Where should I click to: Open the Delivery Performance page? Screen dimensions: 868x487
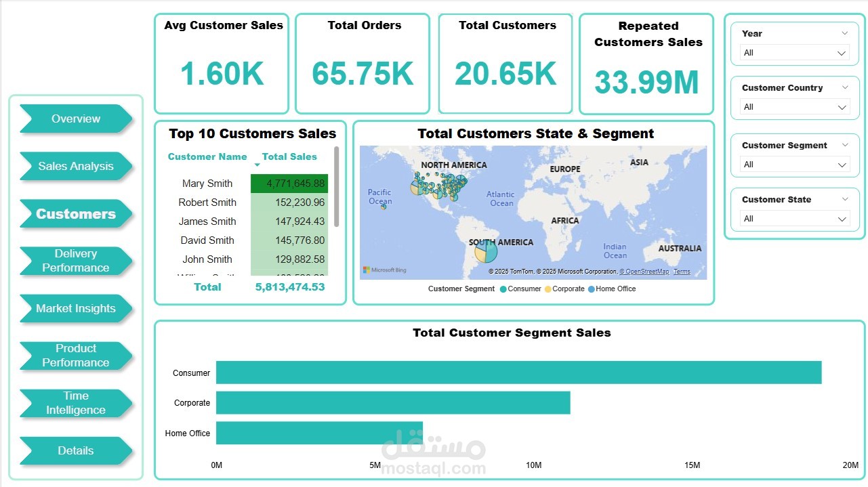76,261
